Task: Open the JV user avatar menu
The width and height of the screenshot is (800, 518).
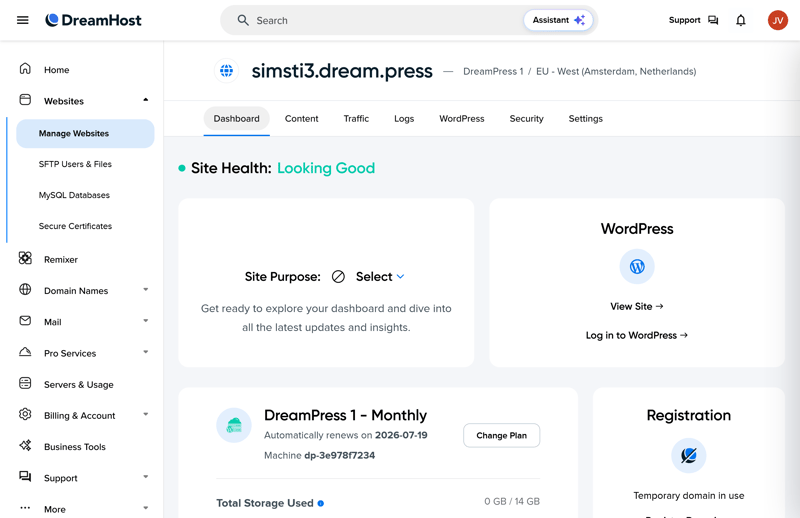Action: (x=778, y=20)
